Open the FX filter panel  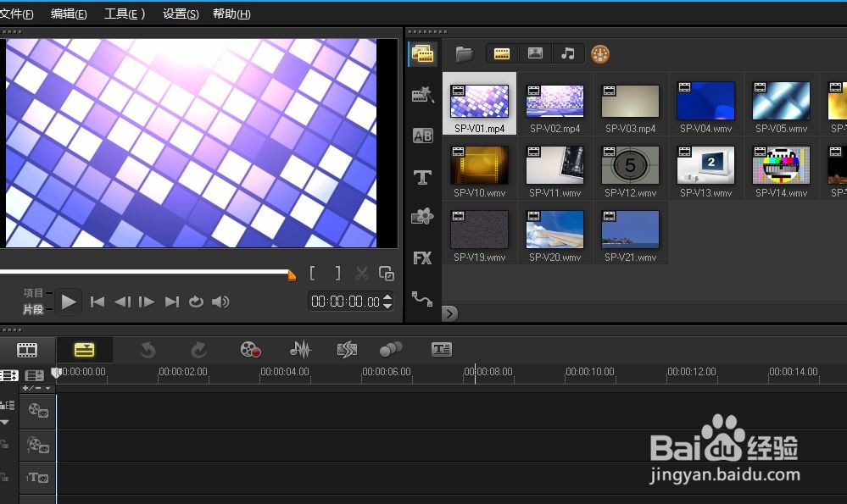click(422, 258)
